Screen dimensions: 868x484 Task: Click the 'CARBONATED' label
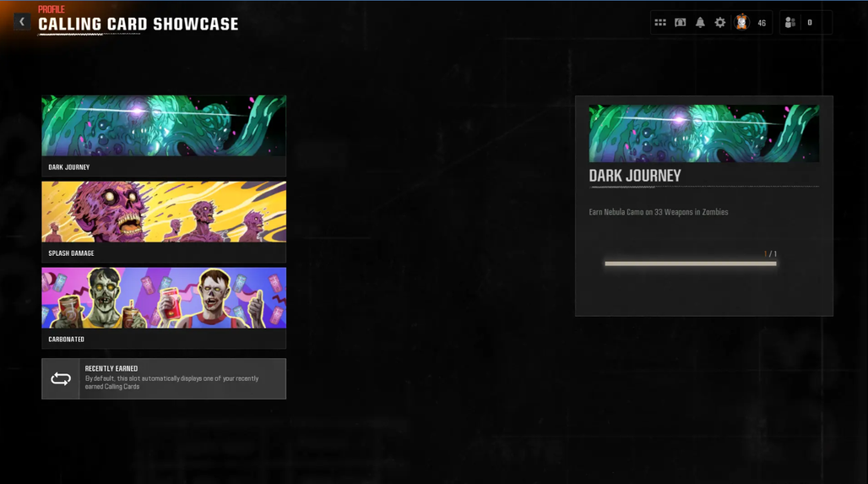pyautogui.click(x=67, y=340)
